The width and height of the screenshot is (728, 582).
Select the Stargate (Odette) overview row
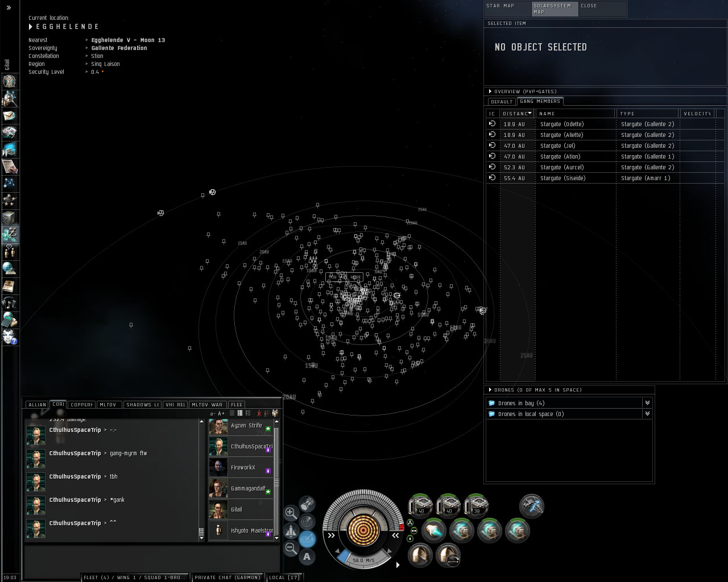(x=606, y=124)
